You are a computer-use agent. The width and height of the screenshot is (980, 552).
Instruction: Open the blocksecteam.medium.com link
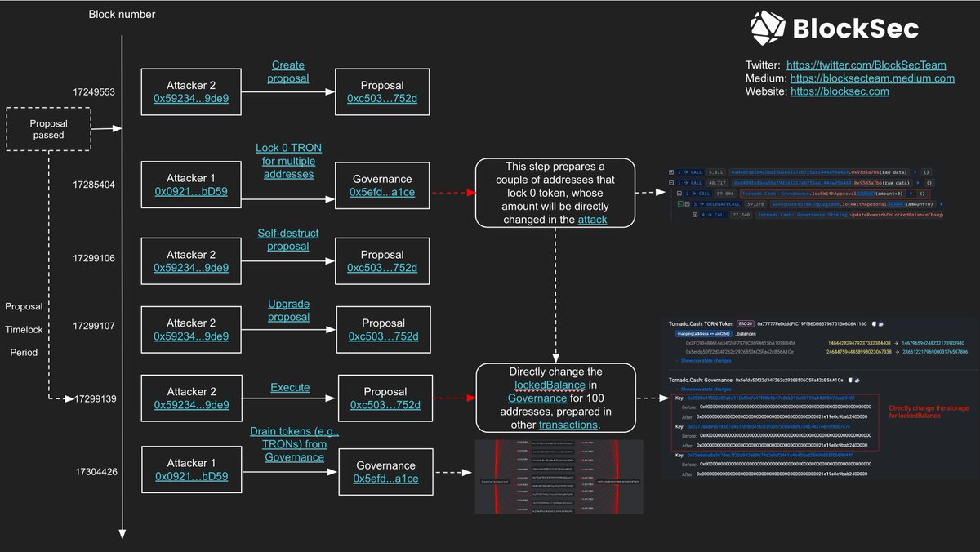pyautogui.click(x=872, y=78)
